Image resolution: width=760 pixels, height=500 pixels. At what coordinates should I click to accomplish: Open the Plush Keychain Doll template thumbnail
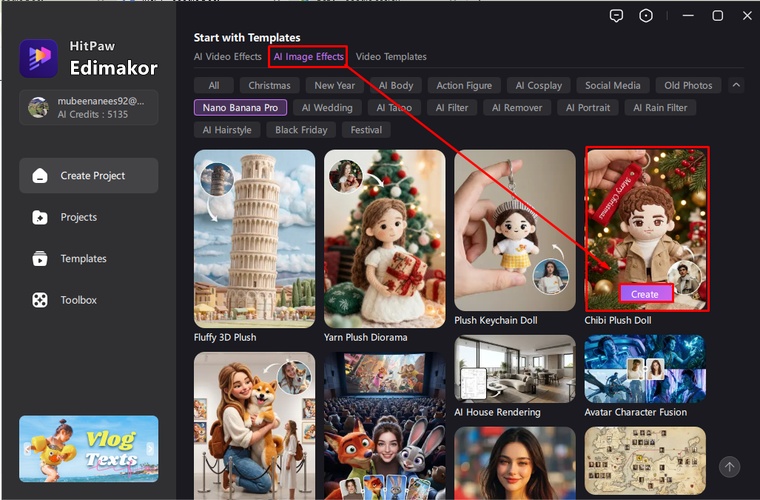[515, 230]
